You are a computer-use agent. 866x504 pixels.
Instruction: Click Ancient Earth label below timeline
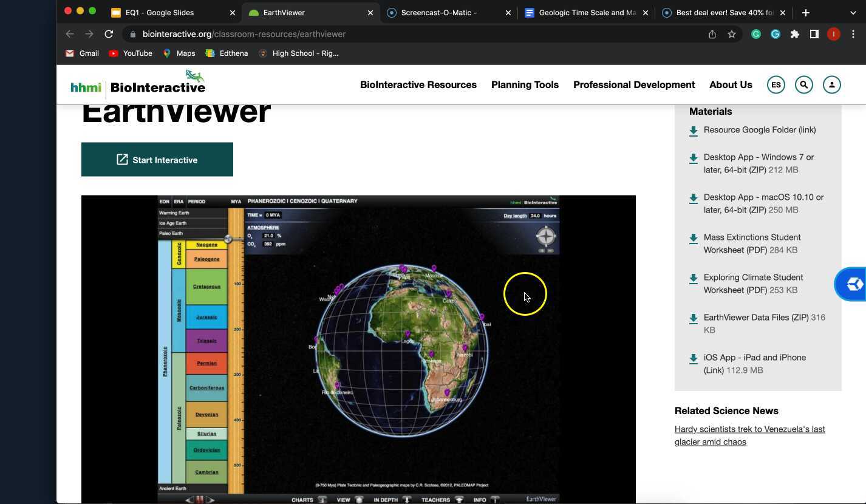pyautogui.click(x=173, y=488)
